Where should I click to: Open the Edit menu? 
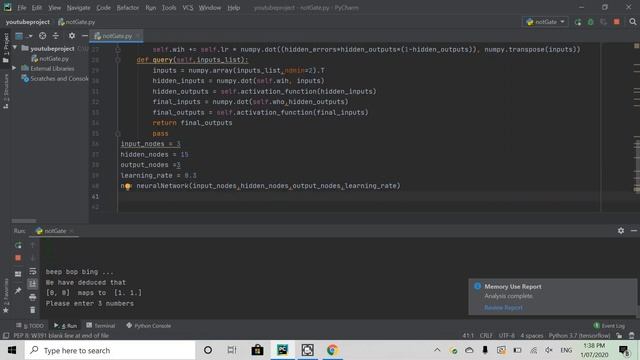37,8
